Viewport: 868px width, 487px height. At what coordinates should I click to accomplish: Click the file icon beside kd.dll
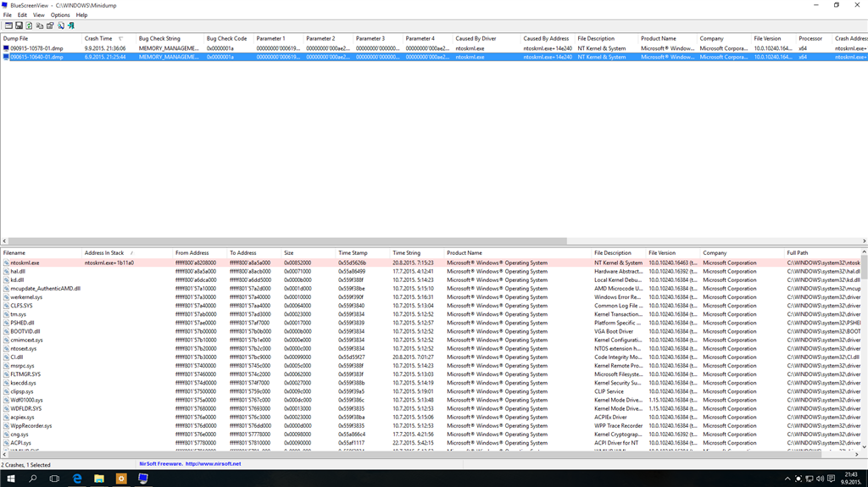6,280
